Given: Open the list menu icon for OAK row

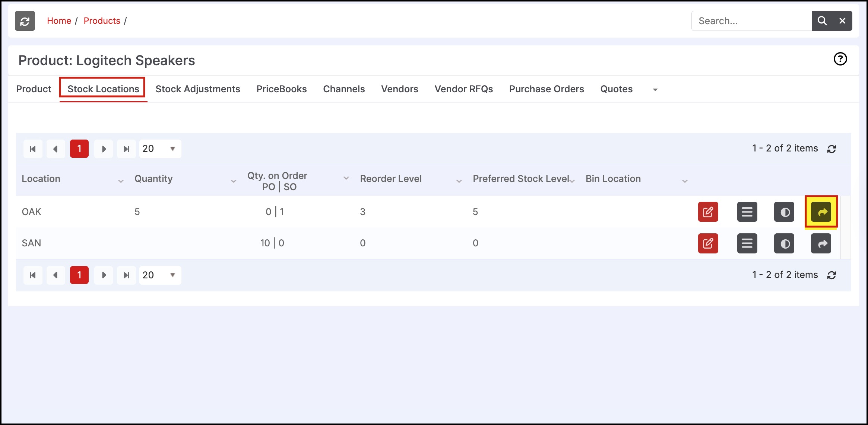Looking at the screenshot, I should [x=747, y=212].
